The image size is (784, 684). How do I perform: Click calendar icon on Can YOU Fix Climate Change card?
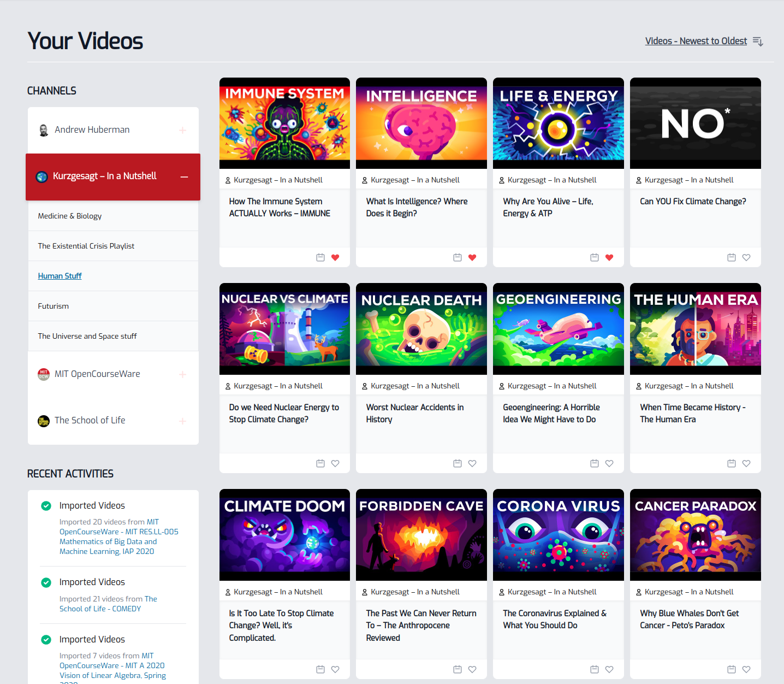[732, 257]
